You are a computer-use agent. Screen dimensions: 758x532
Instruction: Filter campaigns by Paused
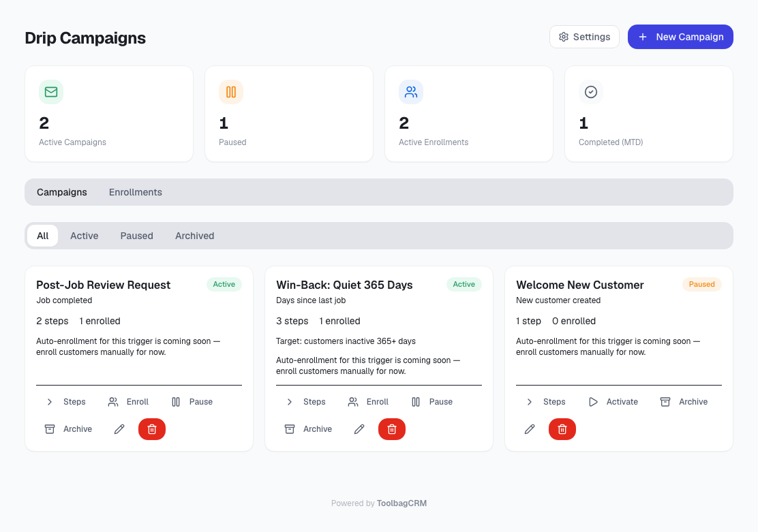pyautogui.click(x=136, y=236)
